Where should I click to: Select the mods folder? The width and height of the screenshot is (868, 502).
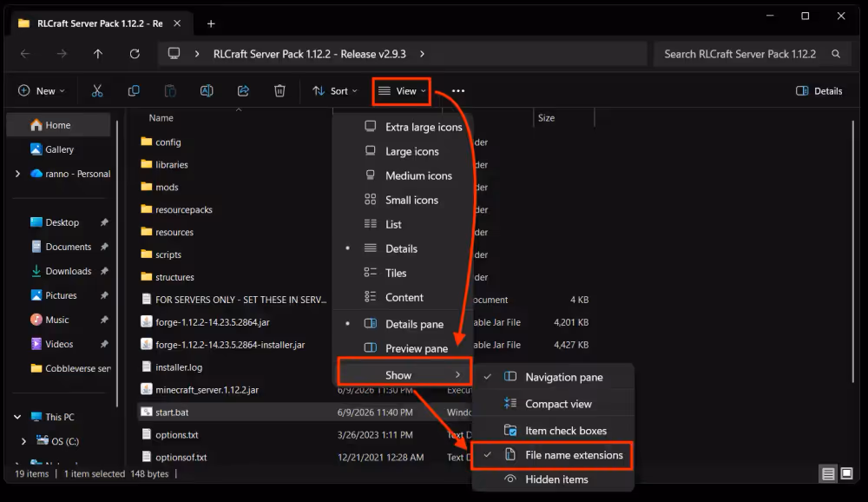point(167,188)
